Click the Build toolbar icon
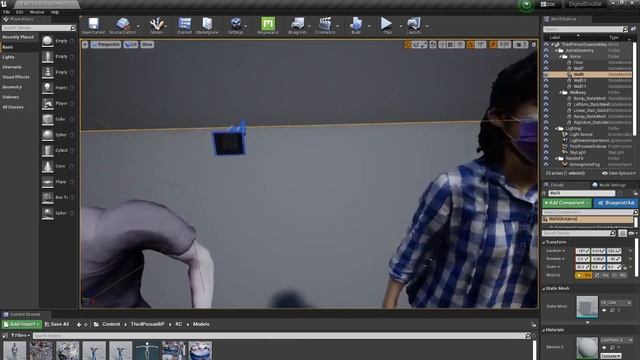640x360 pixels. coord(356,24)
